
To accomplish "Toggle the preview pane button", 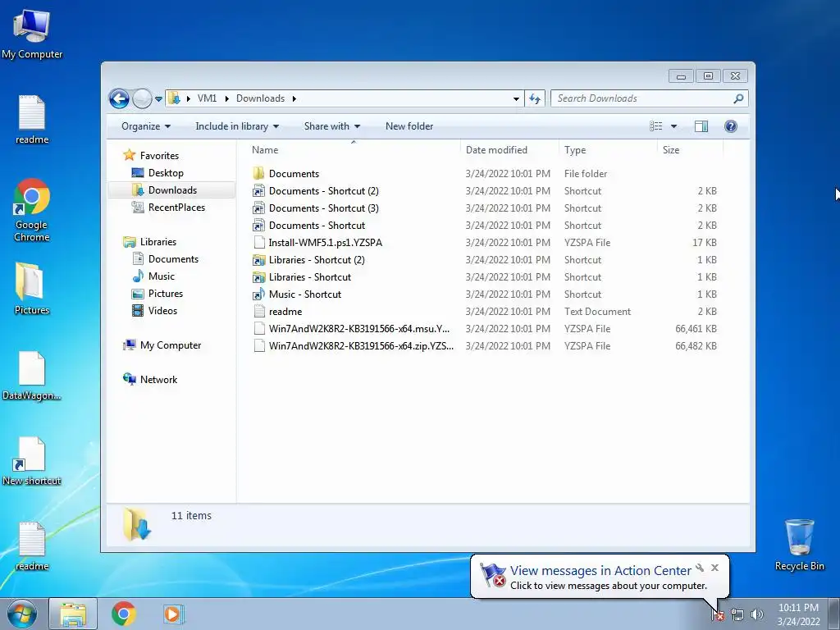I will 701,126.
